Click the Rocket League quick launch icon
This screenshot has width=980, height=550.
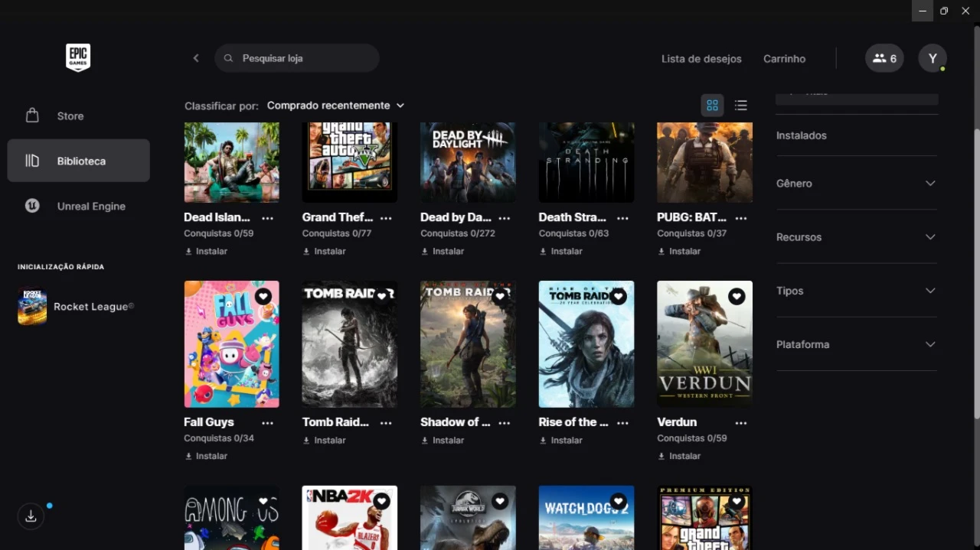(x=32, y=307)
